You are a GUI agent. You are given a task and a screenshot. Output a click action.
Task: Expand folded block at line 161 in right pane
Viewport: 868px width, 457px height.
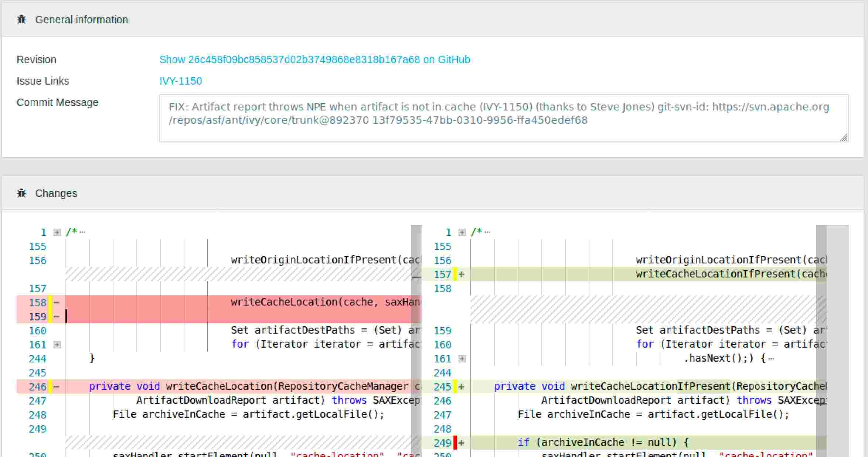(x=462, y=359)
